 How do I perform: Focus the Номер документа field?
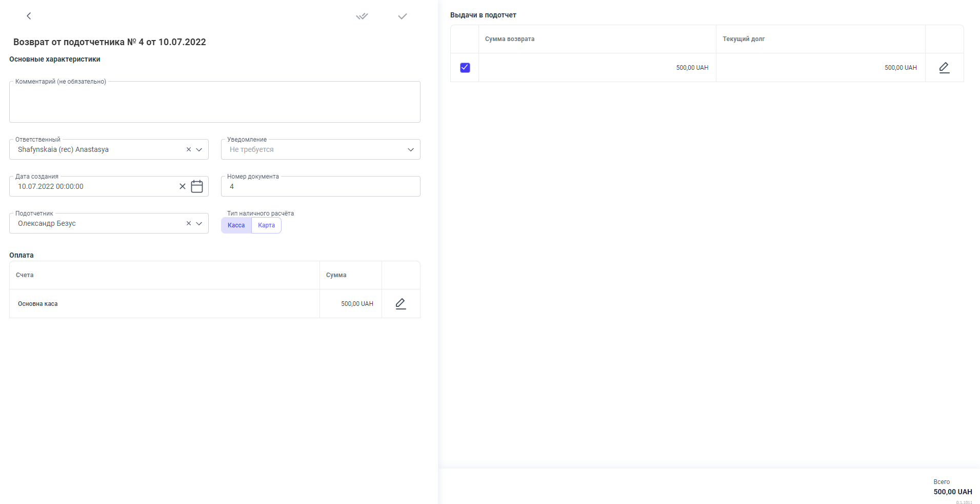321,186
